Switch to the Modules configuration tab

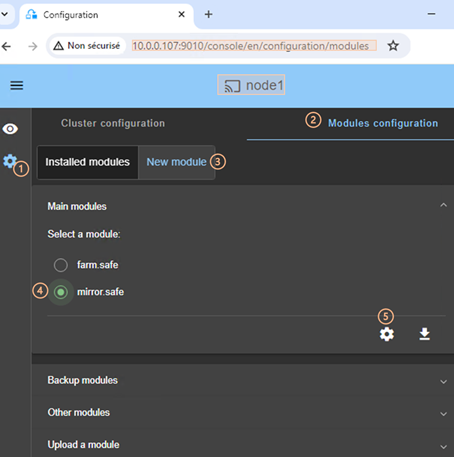point(383,123)
